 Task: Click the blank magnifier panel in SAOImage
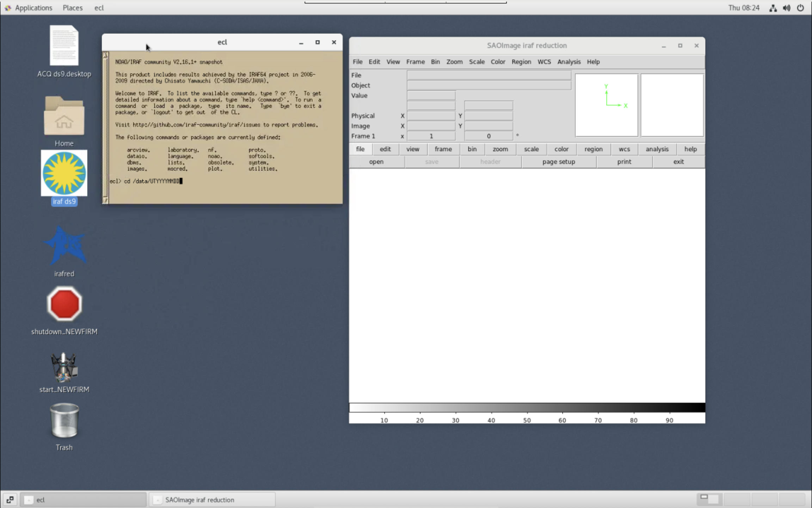pyautogui.click(x=672, y=105)
